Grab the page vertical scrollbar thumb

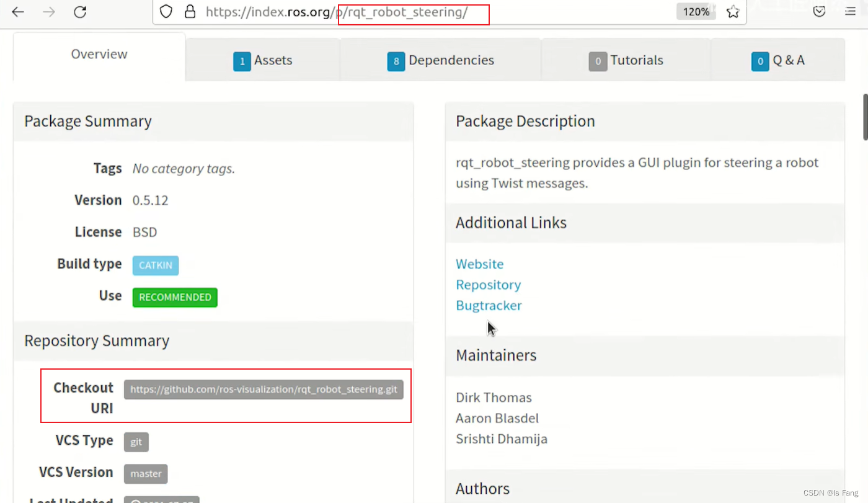(x=865, y=117)
